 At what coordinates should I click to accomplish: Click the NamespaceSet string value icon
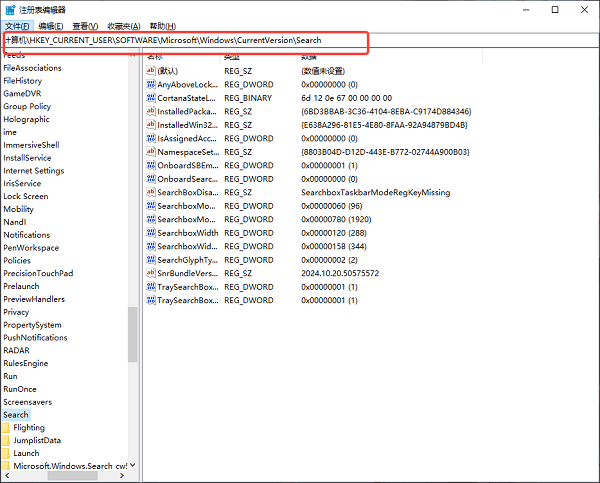(x=151, y=152)
